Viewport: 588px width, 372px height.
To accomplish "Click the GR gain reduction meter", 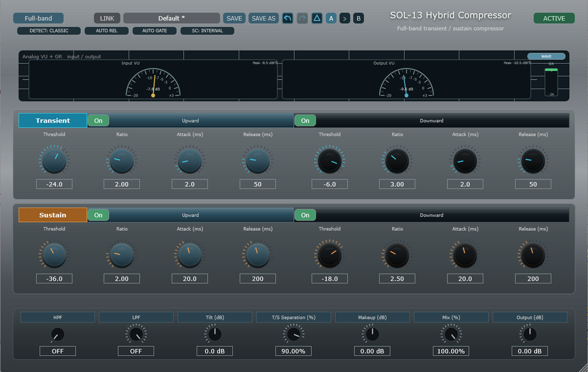I will [x=551, y=82].
